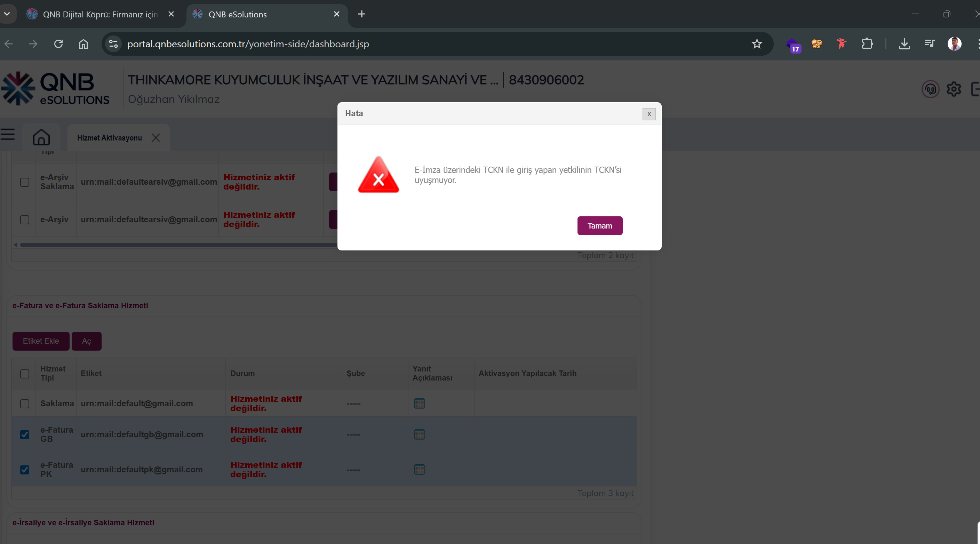980x544 pixels.
Task: Bookmark this page with the star
Action: point(757,44)
